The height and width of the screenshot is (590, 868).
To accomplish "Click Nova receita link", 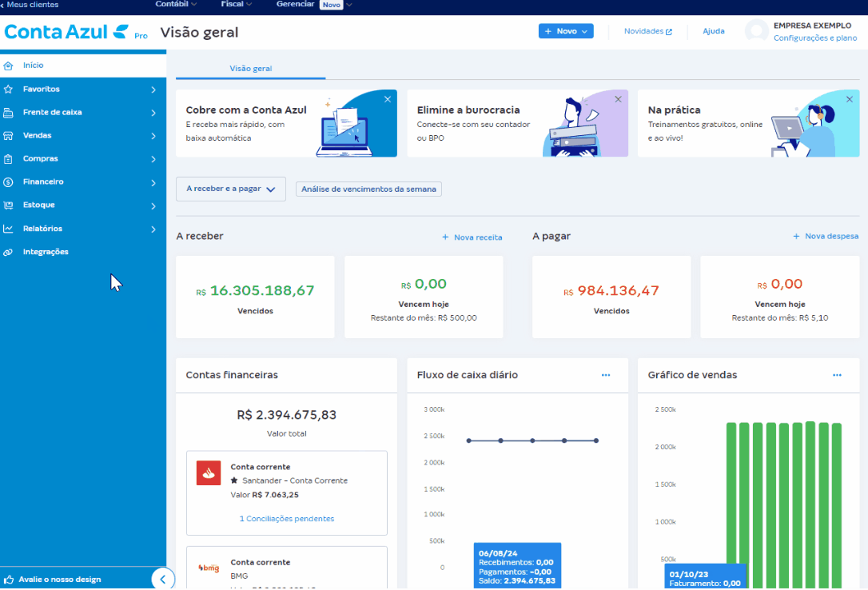I will pyautogui.click(x=472, y=237).
